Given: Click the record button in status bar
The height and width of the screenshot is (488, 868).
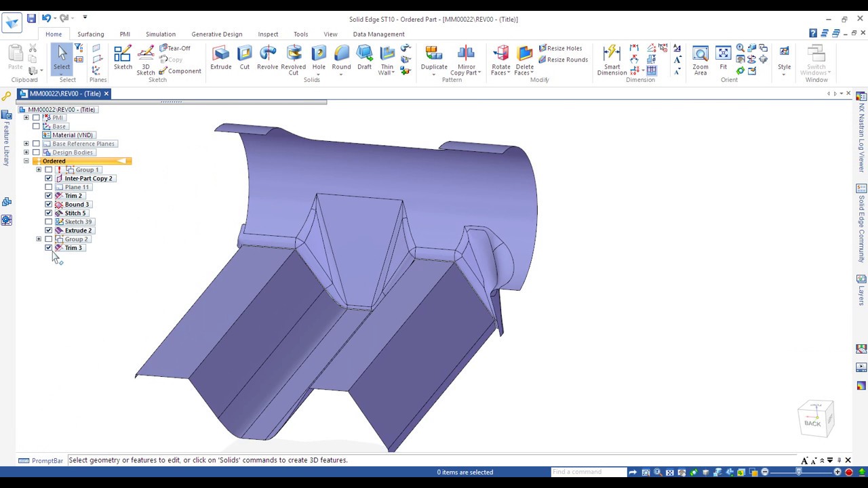Looking at the screenshot, I should [x=848, y=472].
